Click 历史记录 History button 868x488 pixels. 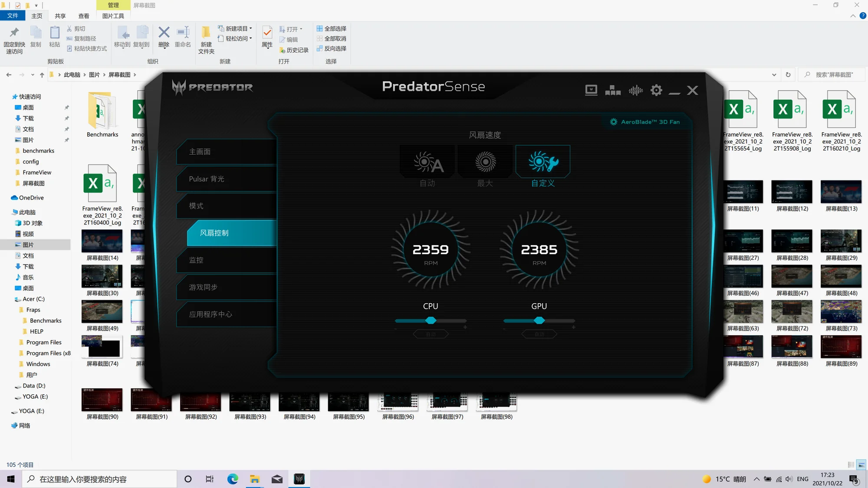294,50
